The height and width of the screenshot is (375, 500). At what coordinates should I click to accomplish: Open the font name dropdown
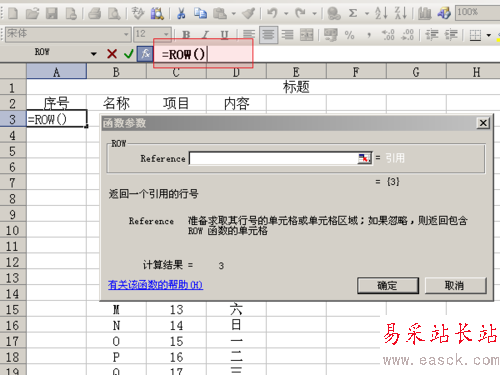pyautogui.click(x=126, y=34)
